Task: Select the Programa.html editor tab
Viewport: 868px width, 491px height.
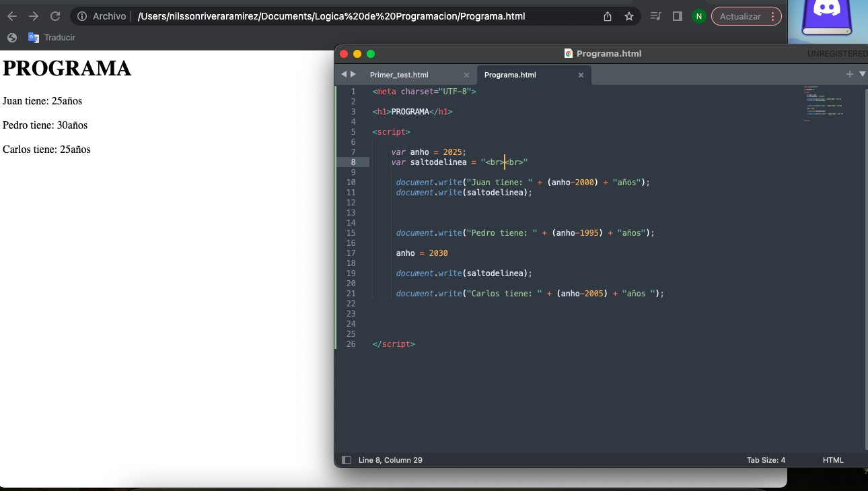Action: (x=510, y=75)
